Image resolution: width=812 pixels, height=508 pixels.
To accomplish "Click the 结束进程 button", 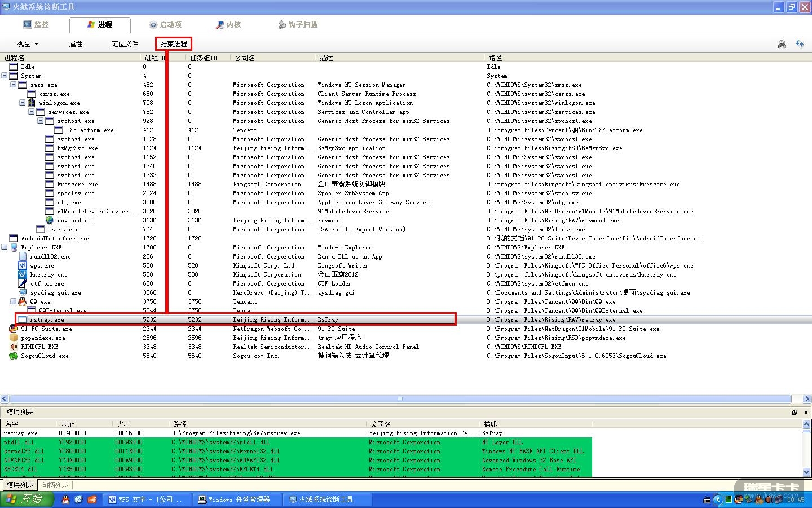I will 174,44.
